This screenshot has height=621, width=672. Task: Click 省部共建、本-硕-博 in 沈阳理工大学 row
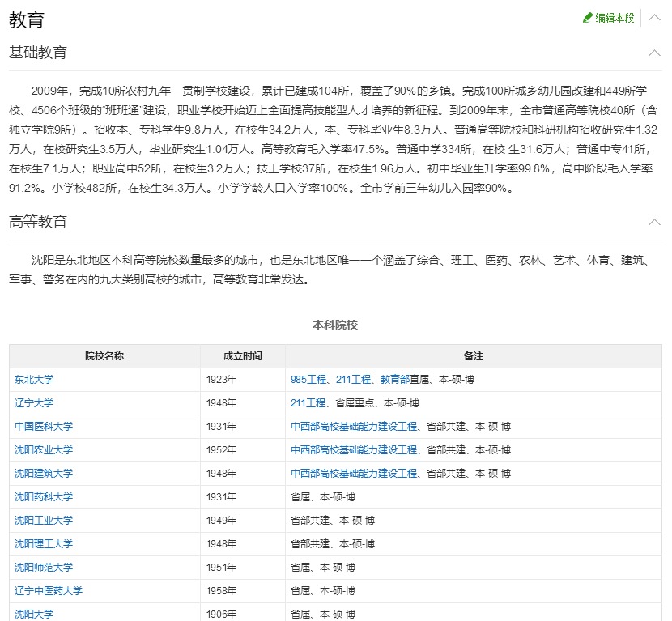[x=333, y=544]
